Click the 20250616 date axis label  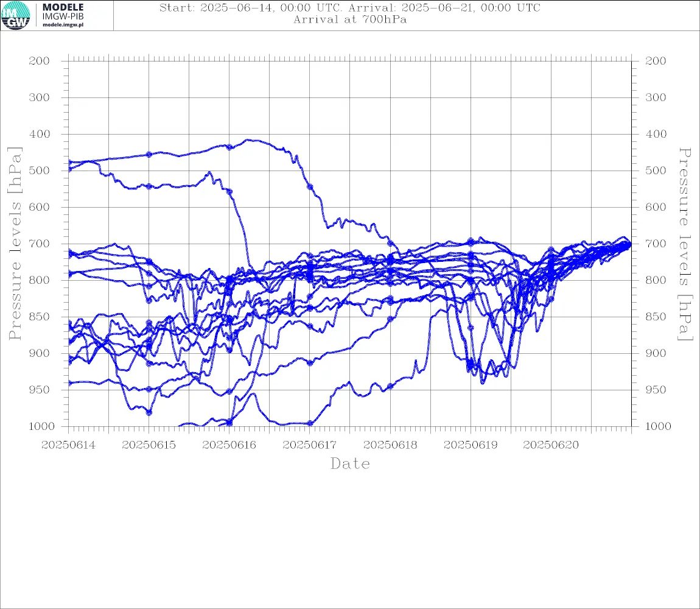pos(229,445)
